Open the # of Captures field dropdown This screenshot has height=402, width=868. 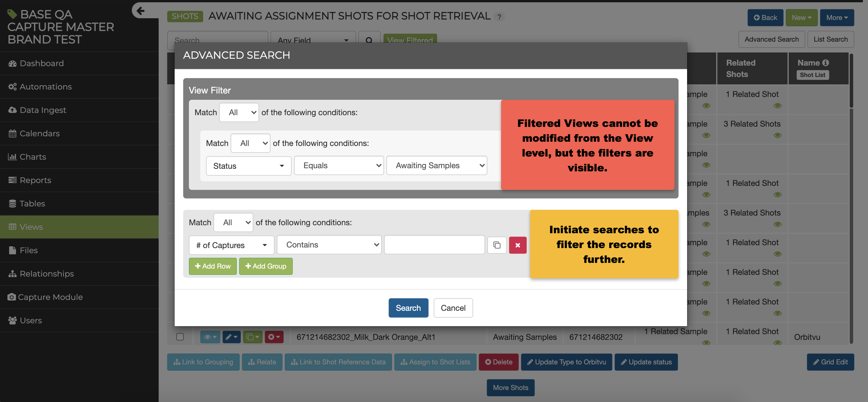(x=231, y=245)
